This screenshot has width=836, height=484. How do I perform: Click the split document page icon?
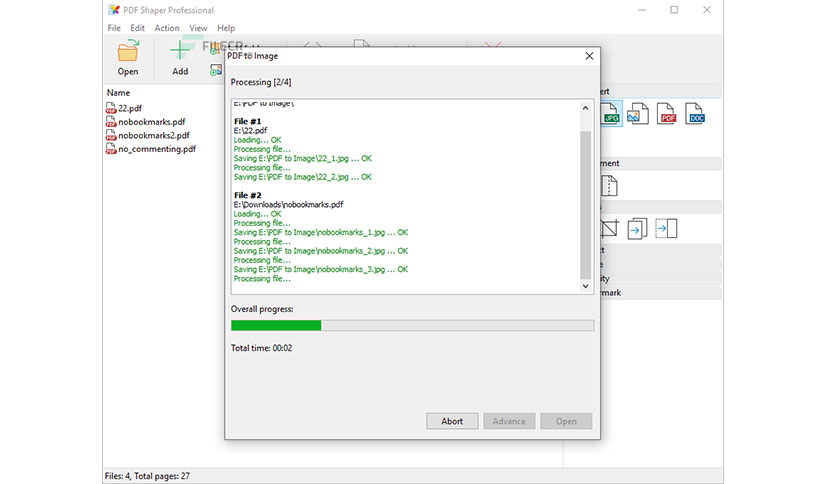click(609, 186)
